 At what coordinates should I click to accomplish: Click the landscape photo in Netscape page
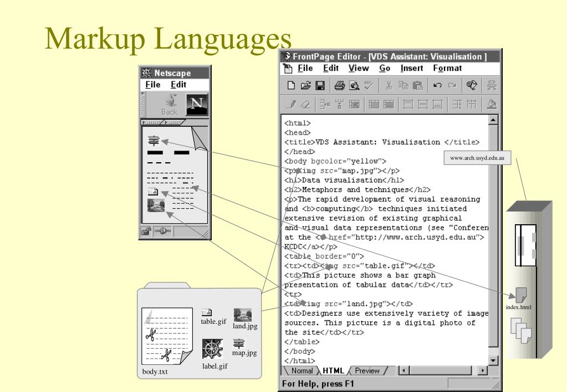point(156,205)
